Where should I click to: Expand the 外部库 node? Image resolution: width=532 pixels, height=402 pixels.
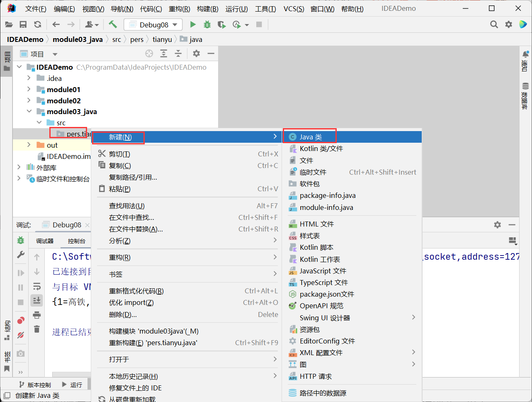(19, 167)
